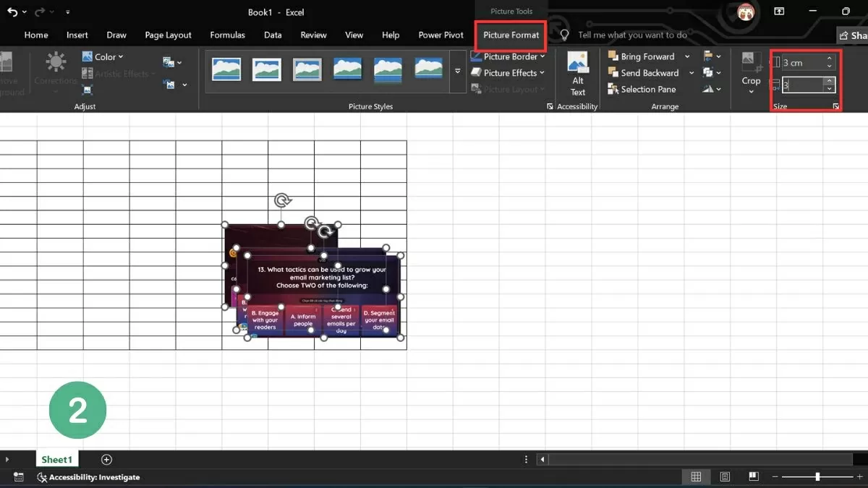Switch to Page Layout view
Screen dimensions: 868x488
click(725, 477)
